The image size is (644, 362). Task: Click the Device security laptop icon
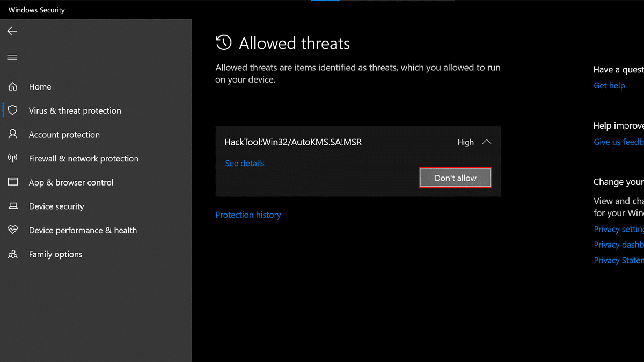click(x=13, y=206)
